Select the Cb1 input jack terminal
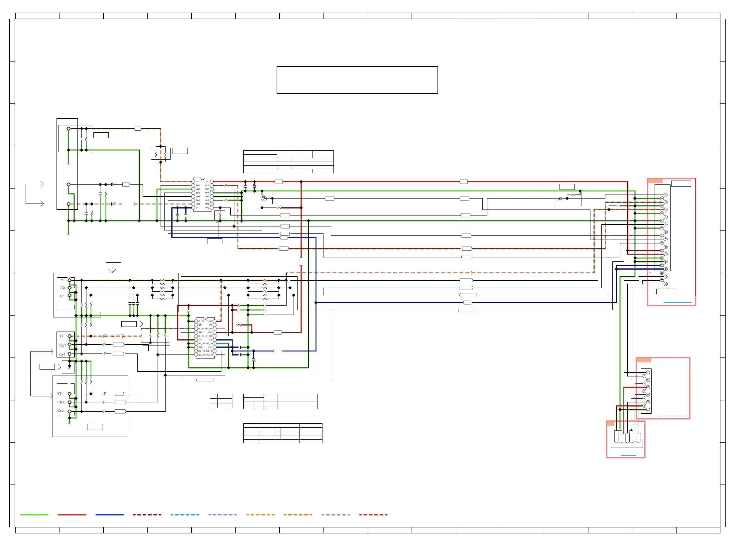The image size is (754, 560). coord(69,345)
